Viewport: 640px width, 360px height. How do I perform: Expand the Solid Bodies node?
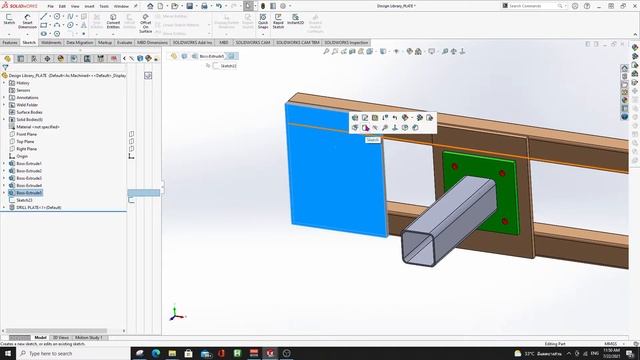(x=4, y=120)
